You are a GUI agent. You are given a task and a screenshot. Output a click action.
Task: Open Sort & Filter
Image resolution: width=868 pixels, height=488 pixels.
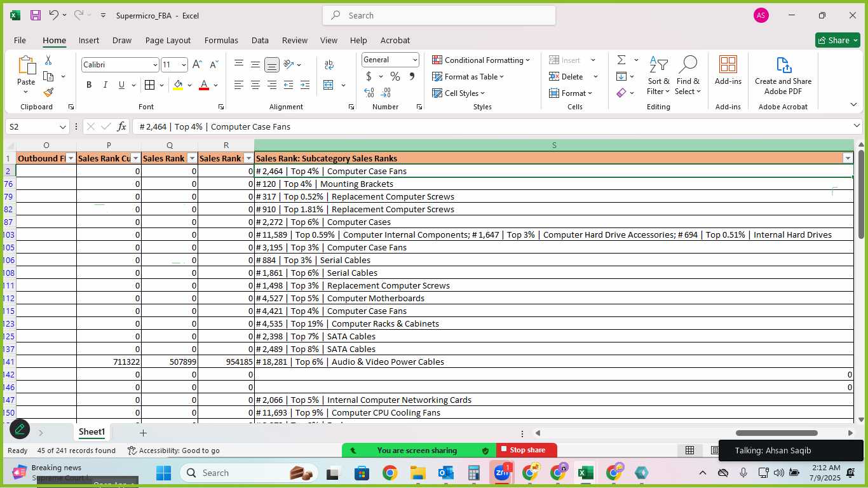coord(658,76)
